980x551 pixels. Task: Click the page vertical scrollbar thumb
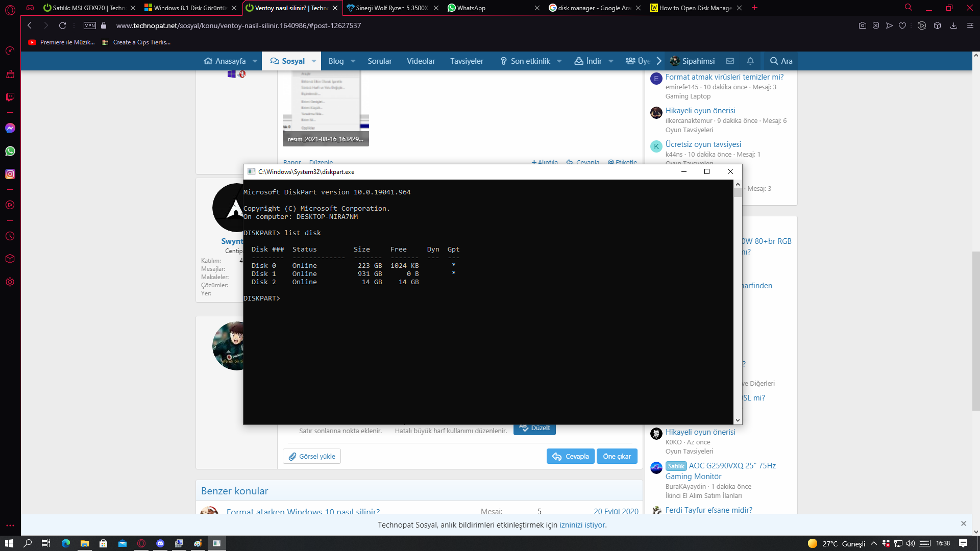point(975,331)
